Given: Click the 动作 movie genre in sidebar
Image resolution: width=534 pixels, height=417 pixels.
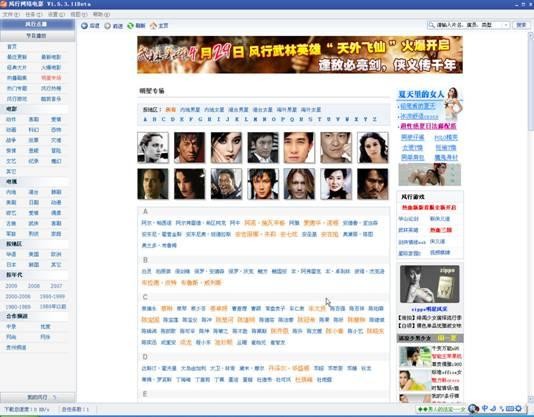Looking at the screenshot, I should coord(11,120).
